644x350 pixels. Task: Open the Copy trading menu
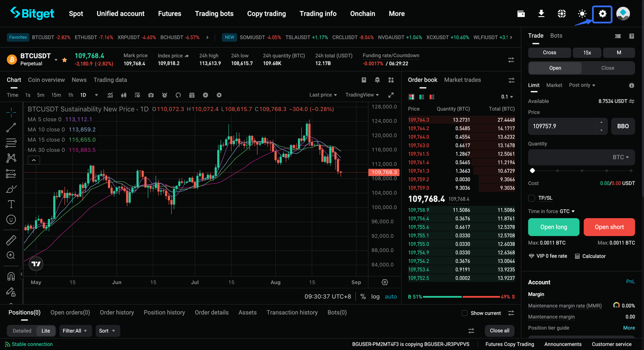[267, 14]
